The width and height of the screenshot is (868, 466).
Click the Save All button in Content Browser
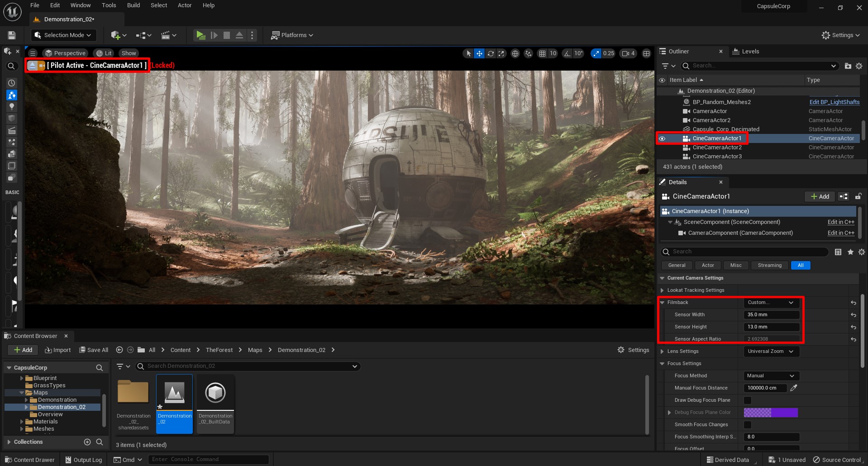(x=94, y=350)
